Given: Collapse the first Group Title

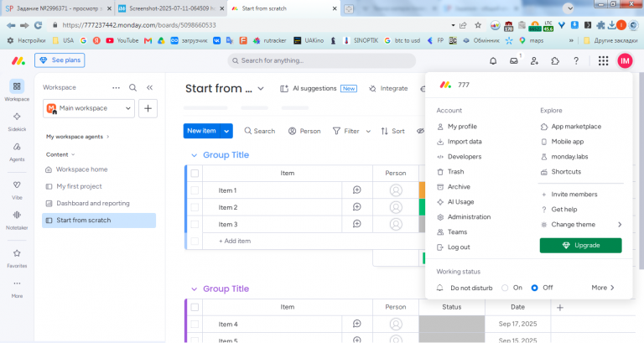Looking at the screenshot, I should pos(194,155).
